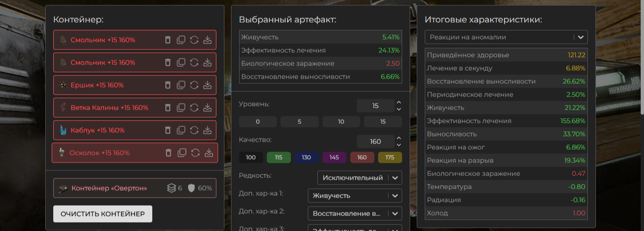
Task: Decrease the Качество value with down arrow
Action: pyautogui.click(x=399, y=145)
